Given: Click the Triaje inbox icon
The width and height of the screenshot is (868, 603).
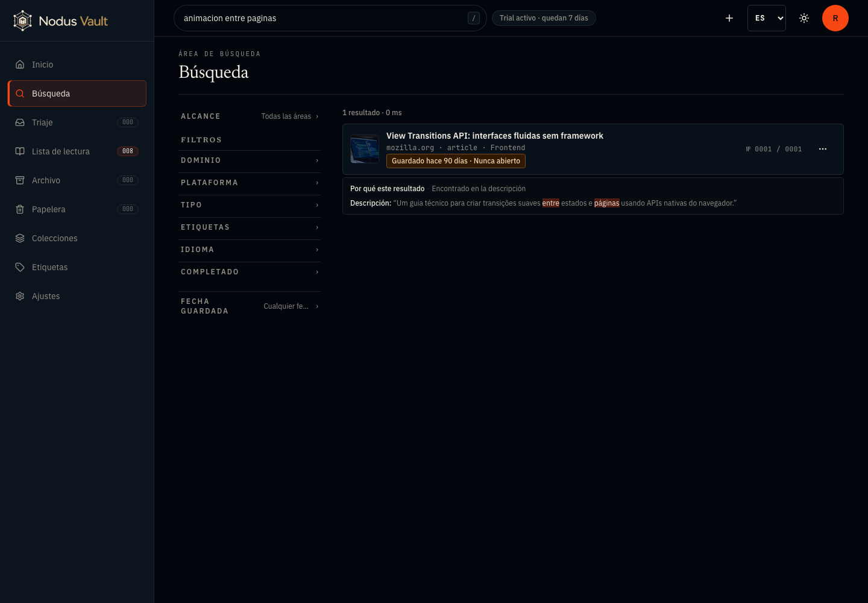Looking at the screenshot, I should pos(20,122).
